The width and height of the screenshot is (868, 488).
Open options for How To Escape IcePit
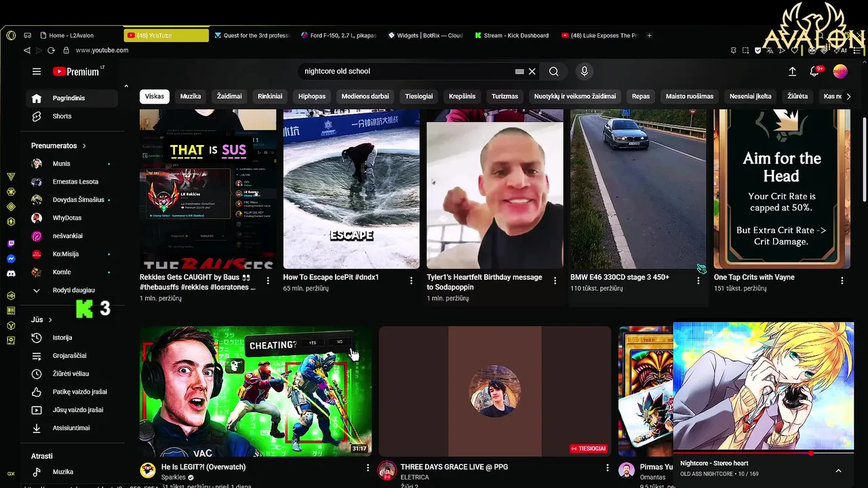pos(412,281)
